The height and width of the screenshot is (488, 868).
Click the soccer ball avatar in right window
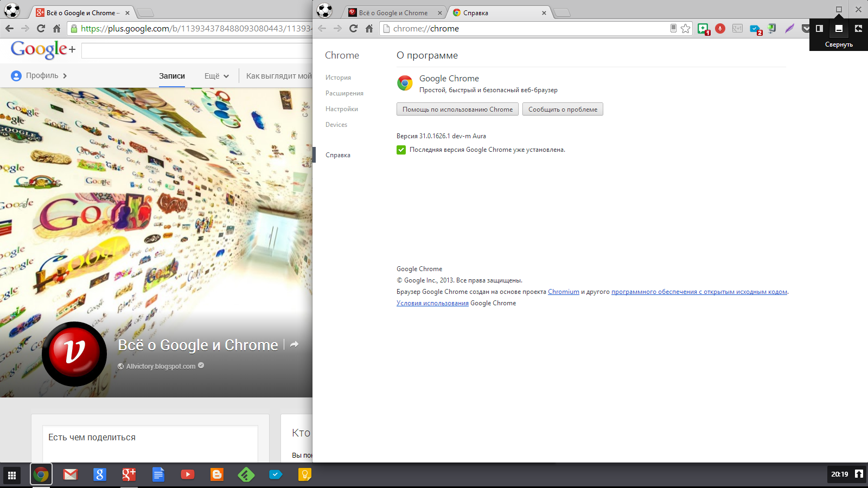pyautogui.click(x=324, y=10)
